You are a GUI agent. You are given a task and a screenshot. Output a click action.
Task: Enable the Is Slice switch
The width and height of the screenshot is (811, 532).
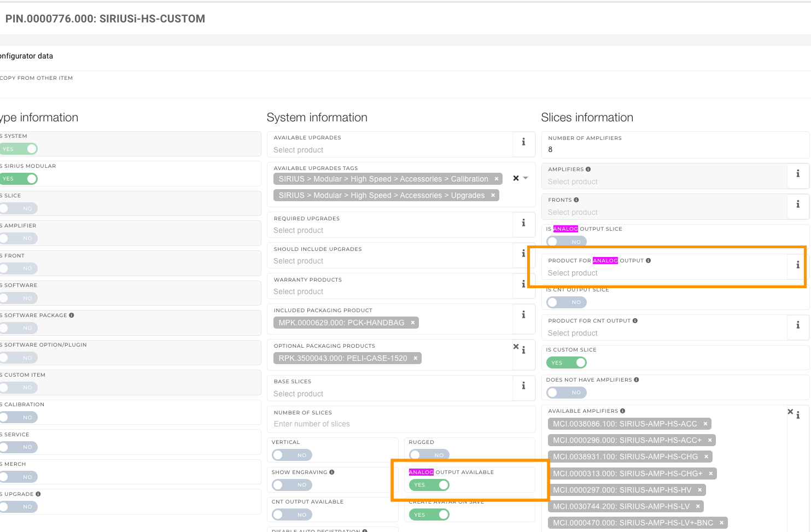[x=19, y=208]
